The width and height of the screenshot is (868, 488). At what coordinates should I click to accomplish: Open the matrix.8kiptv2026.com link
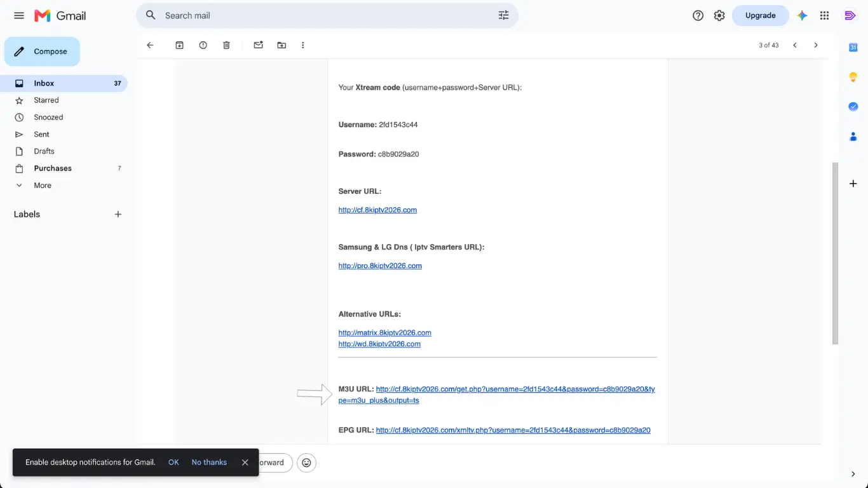click(x=385, y=332)
